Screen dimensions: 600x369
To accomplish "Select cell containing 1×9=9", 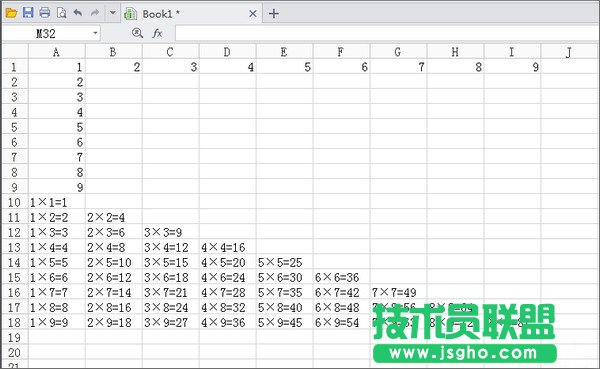I will click(57, 322).
